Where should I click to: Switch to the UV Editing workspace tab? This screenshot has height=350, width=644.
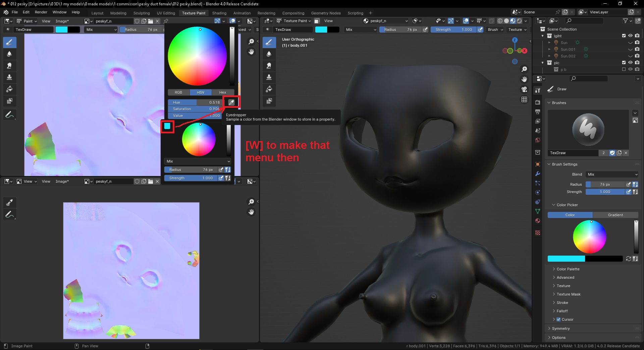point(166,13)
